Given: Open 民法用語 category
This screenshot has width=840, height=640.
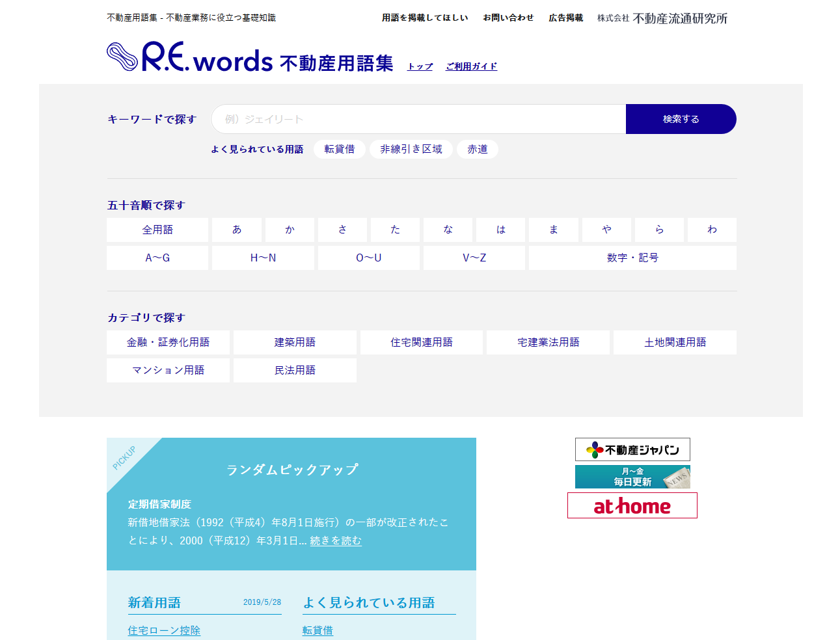Looking at the screenshot, I should (x=295, y=370).
